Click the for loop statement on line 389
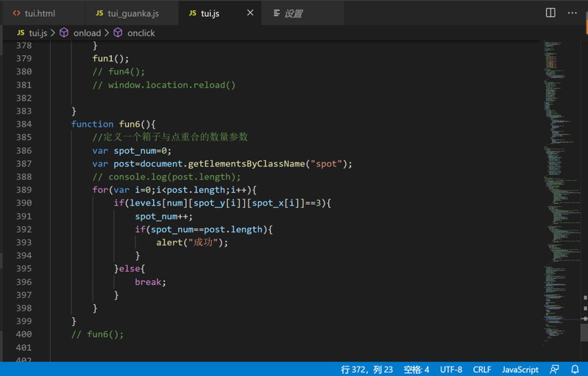The width and height of the screenshot is (588, 376). (x=174, y=190)
